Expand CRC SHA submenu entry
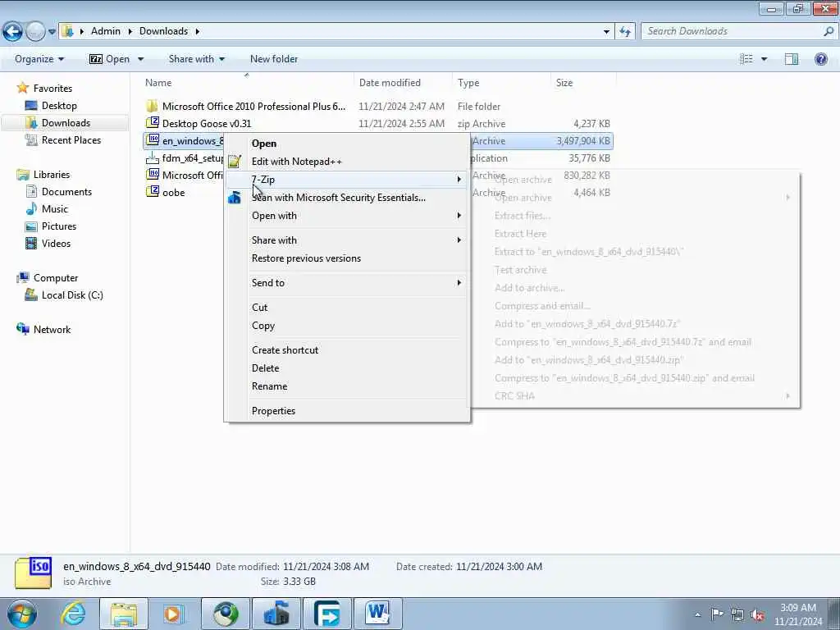 point(636,396)
